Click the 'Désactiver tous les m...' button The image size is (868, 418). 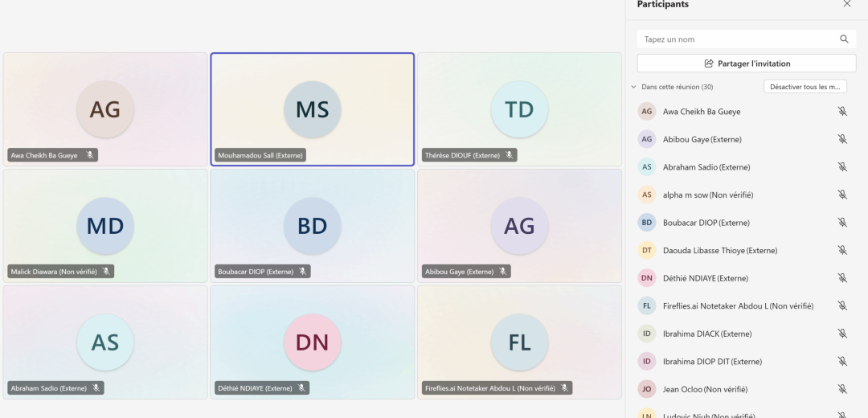tap(805, 87)
